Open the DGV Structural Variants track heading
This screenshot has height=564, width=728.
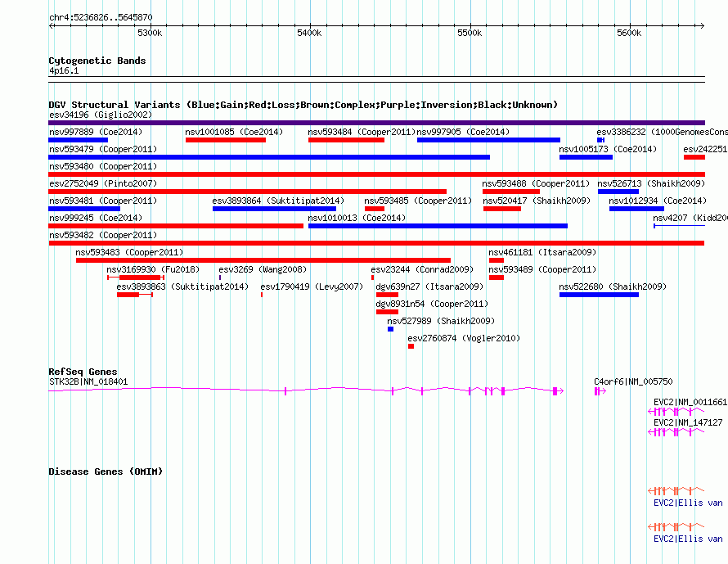coord(303,105)
